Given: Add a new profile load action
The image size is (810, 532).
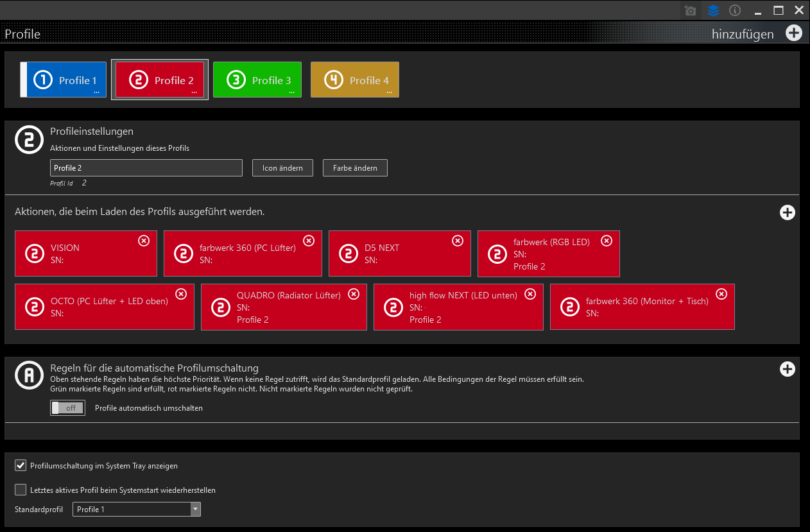Looking at the screenshot, I should pyautogui.click(x=787, y=212).
